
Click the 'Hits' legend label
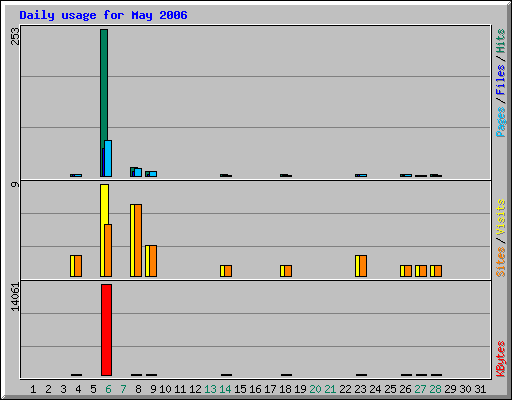tap(501, 41)
